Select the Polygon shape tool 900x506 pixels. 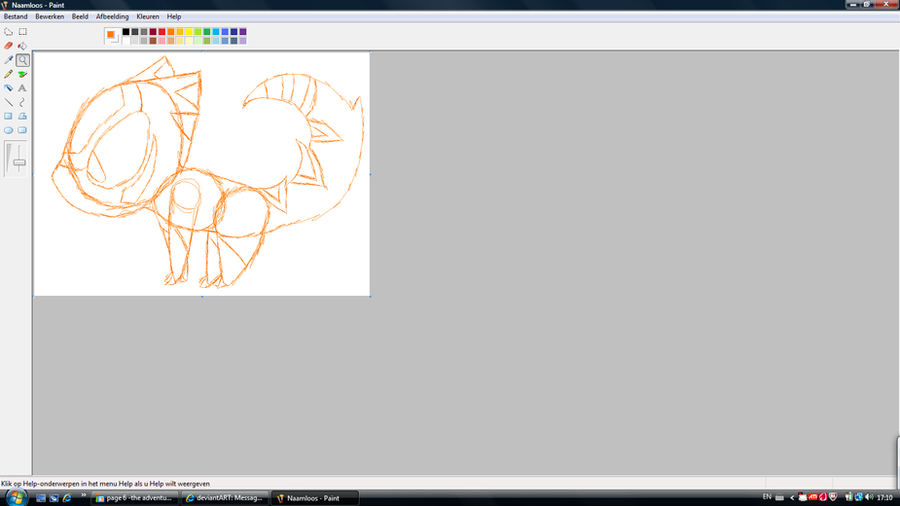coord(22,116)
